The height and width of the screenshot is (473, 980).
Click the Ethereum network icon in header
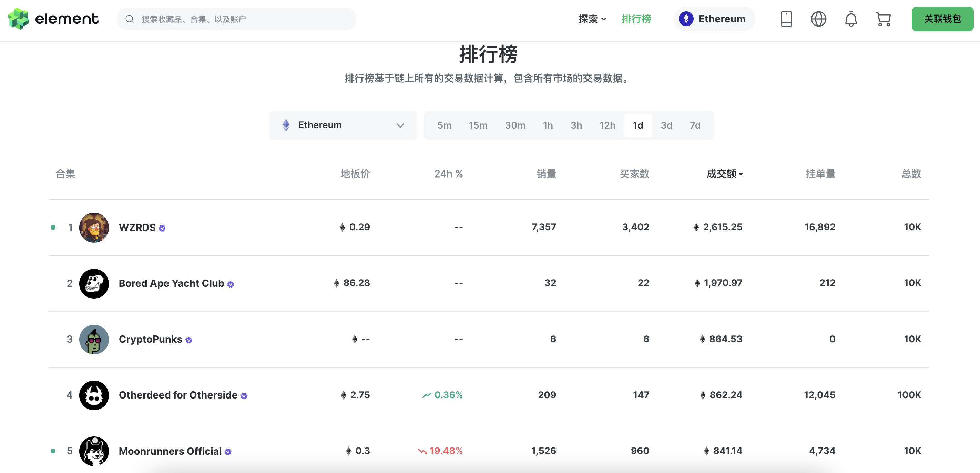(686, 19)
